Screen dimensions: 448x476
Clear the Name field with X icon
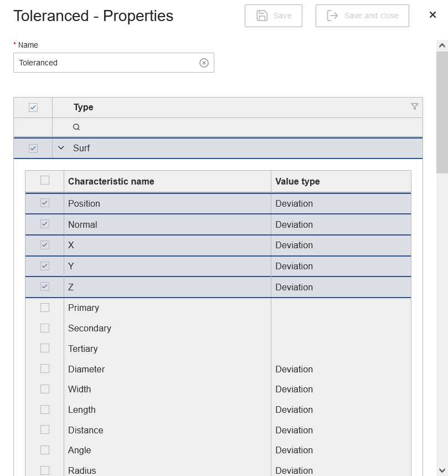point(204,63)
